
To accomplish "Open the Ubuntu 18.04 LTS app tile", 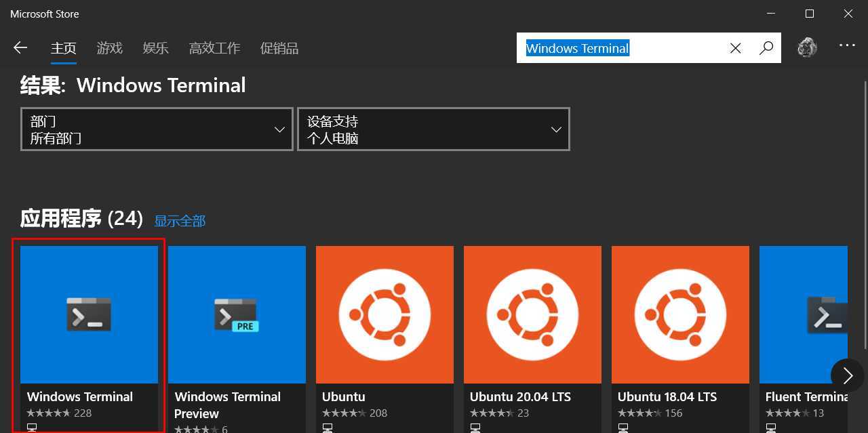I will 680,339.
